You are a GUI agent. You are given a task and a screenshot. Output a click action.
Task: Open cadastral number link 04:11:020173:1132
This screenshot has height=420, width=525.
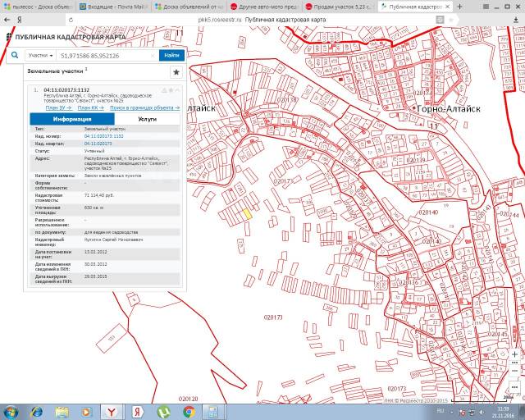[104, 136]
